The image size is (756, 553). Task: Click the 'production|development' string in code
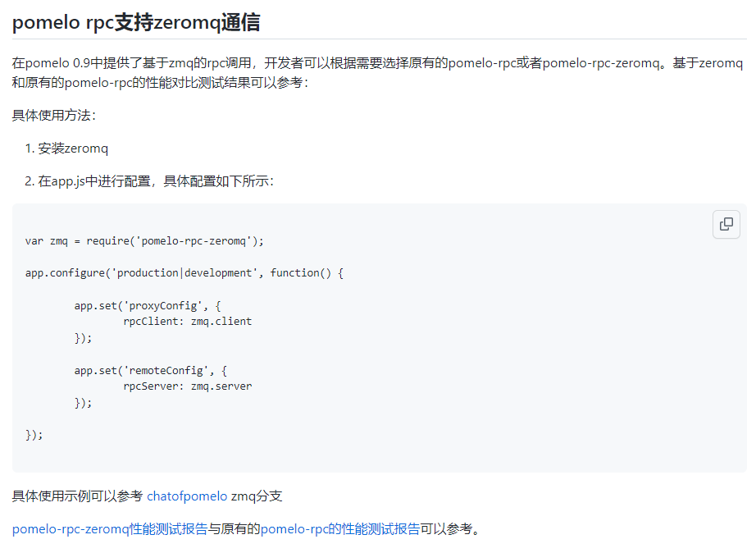click(184, 272)
